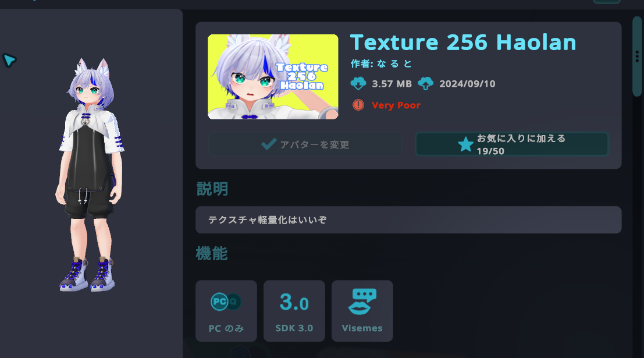This screenshot has width=644, height=358.
Task: Click the PC のみ platform icon
Action: pyautogui.click(x=226, y=302)
